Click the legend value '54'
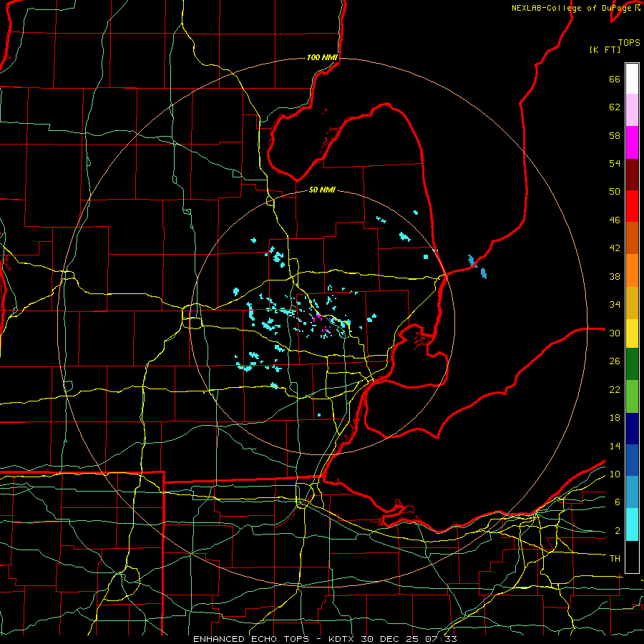Image resolution: width=644 pixels, height=644 pixels. pos(615,163)
